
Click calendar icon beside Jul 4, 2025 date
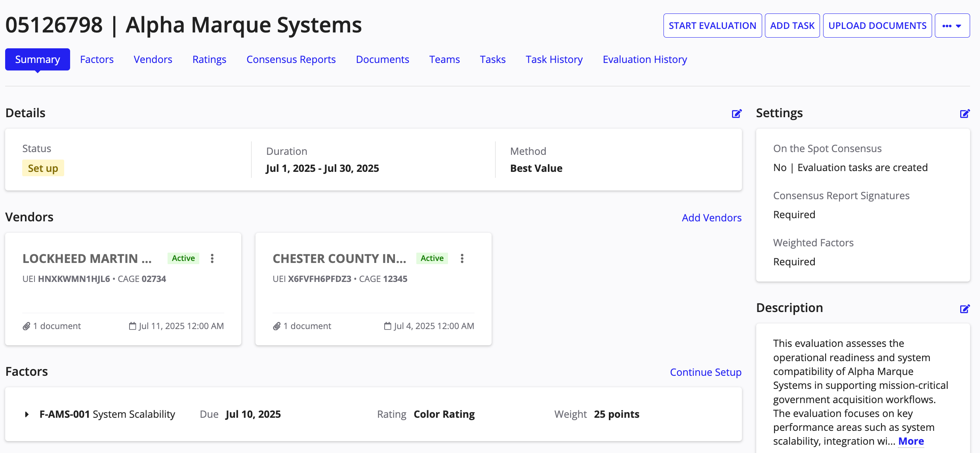pyautogui.click(x=388, y=326)
